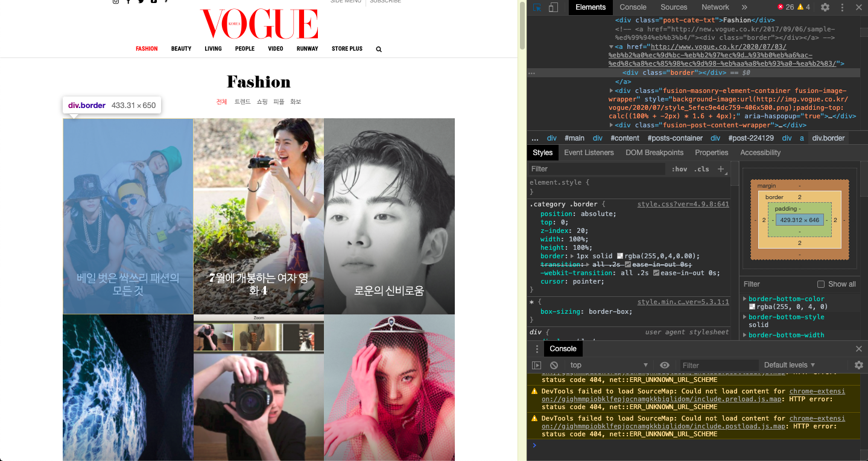Click the ellipsis on selected DOM line
The width and height of the screenshot is (868, 461).
(x=531, y=72)
